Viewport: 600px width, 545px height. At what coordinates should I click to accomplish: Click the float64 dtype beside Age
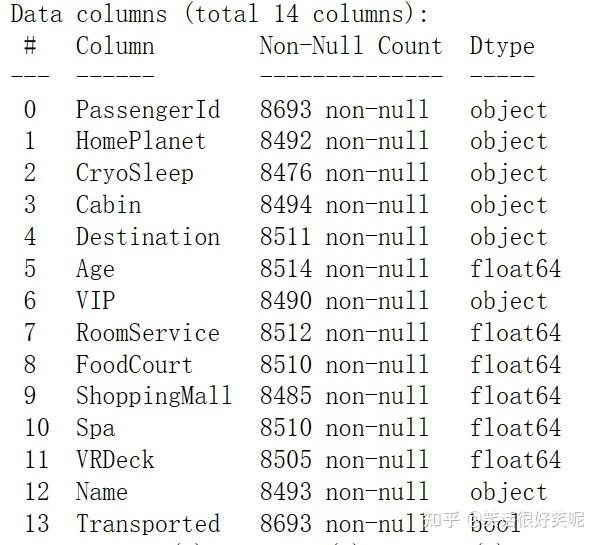pyautogui.click(x=515, y=270)
